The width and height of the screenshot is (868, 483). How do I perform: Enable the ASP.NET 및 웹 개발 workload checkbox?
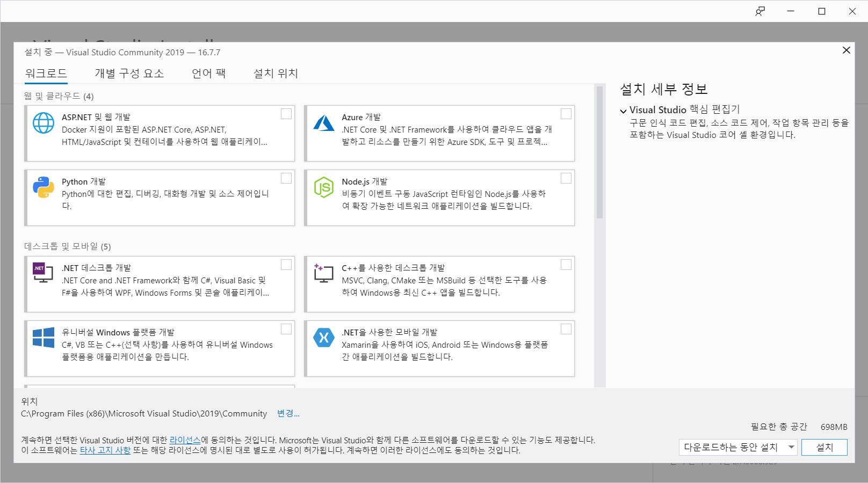pyautogui.click(x=286, y=114)
